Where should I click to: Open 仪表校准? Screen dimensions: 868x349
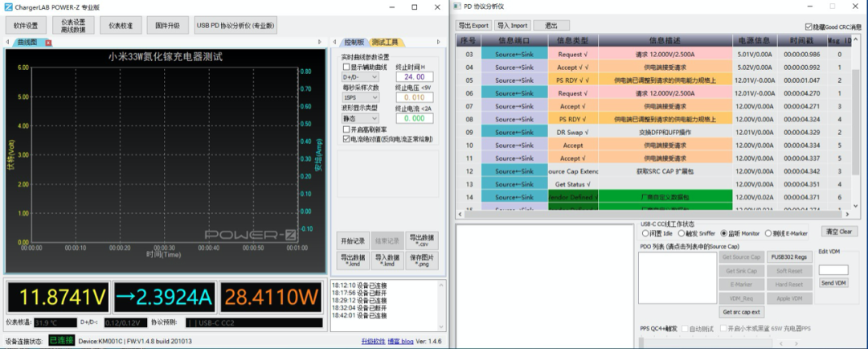[121, 25]
